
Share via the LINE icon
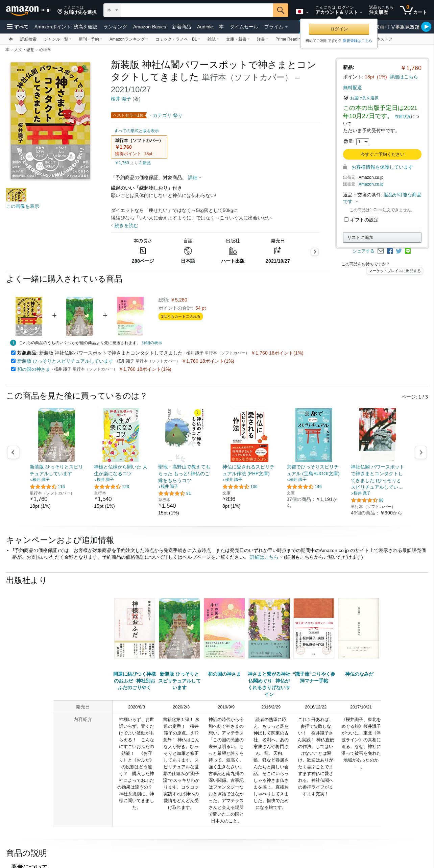[x=408, y=251]
